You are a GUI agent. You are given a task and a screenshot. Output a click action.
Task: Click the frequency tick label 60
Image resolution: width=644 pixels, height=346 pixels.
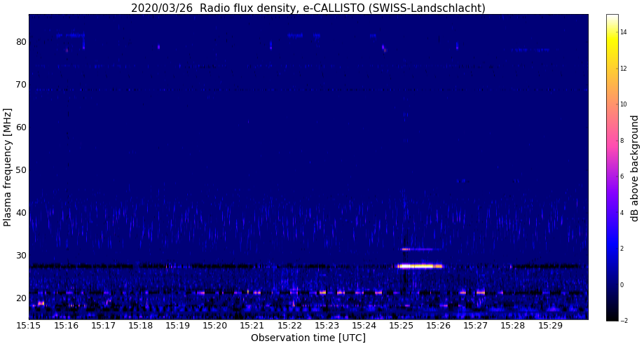tap(21, 127)
